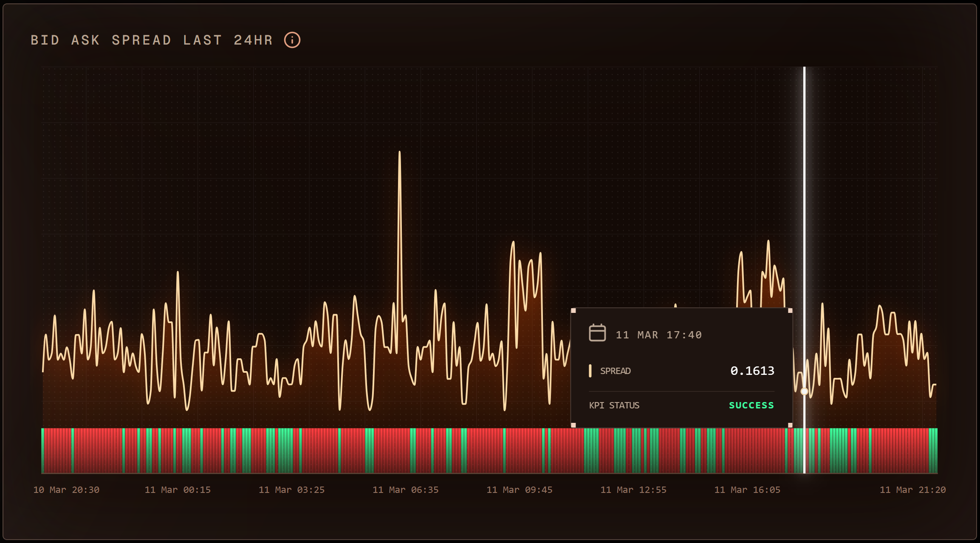
Task: Click the 11 Mar 21:20 axis label
Action: point(912,490)
